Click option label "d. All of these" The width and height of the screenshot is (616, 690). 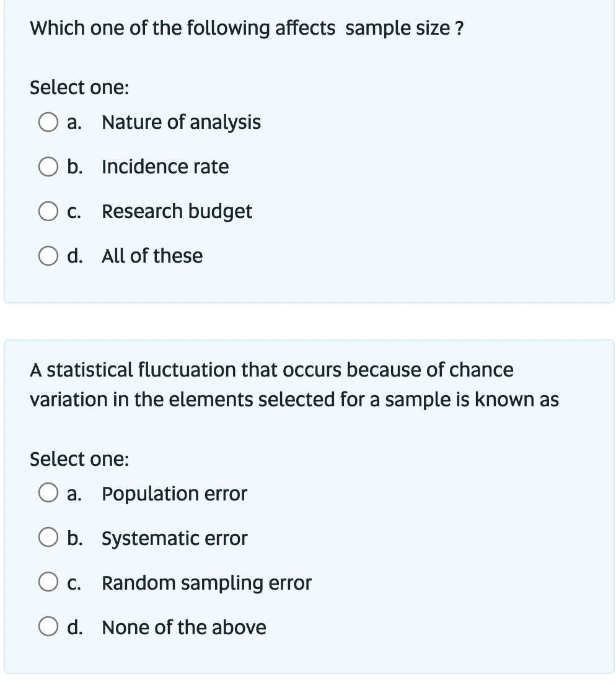point(135,256)
